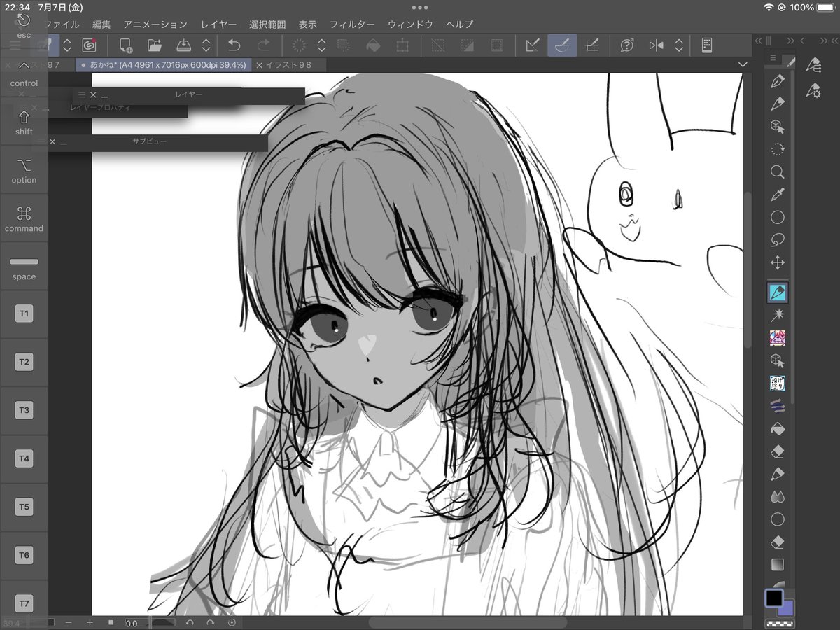Select the Auto select magic wand tool

[x=777, y=316]
